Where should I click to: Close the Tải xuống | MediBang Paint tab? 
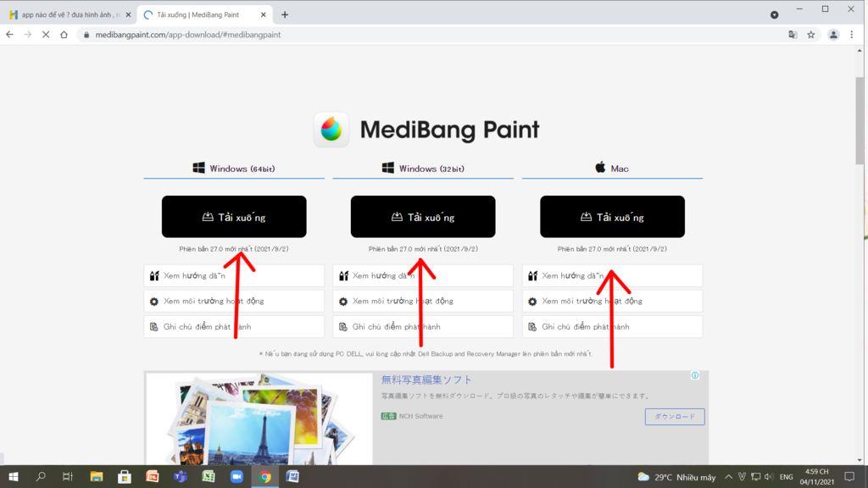point(263,15)
